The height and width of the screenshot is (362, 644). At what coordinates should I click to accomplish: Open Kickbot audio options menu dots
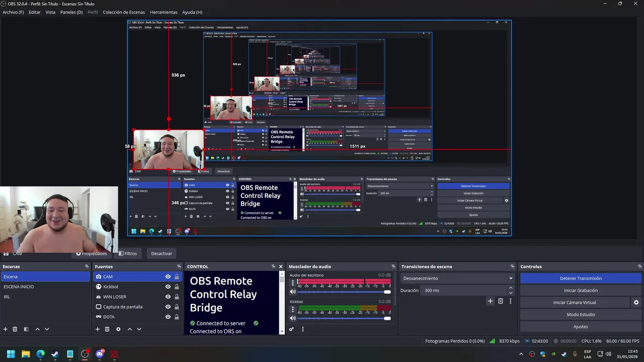pos(293,309)
